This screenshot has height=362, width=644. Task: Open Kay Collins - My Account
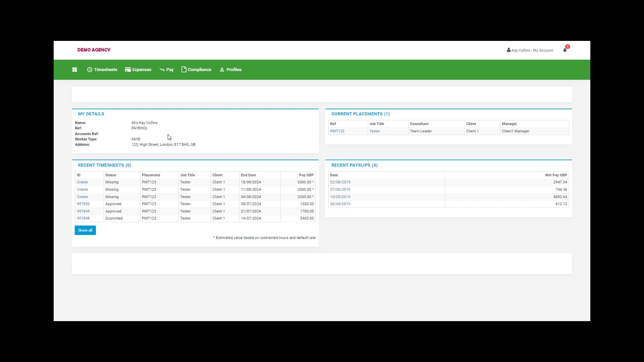pyautogui.click(x=532, y=50)
